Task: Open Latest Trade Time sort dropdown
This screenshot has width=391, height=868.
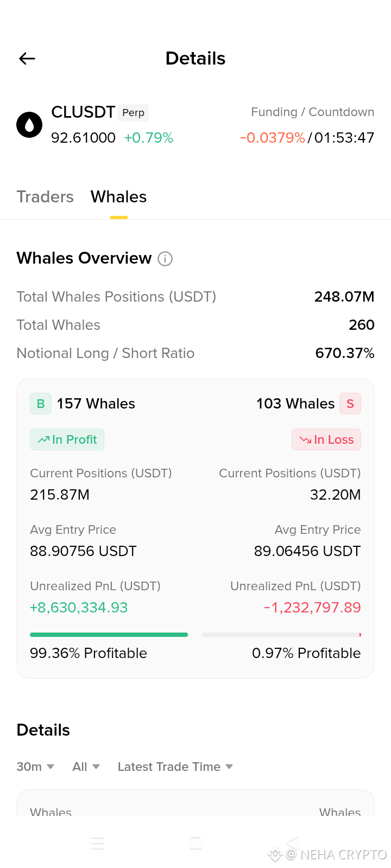Action: tap(175, 767)
